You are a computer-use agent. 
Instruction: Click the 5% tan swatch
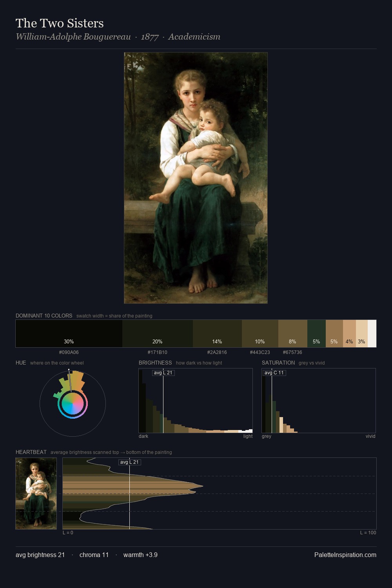point(334,334)
